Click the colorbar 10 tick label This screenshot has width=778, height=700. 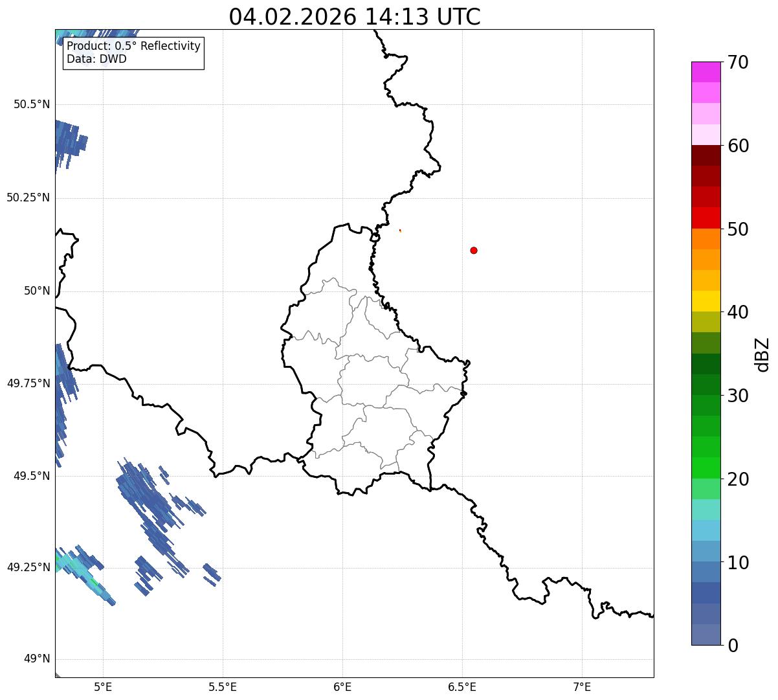738,562
